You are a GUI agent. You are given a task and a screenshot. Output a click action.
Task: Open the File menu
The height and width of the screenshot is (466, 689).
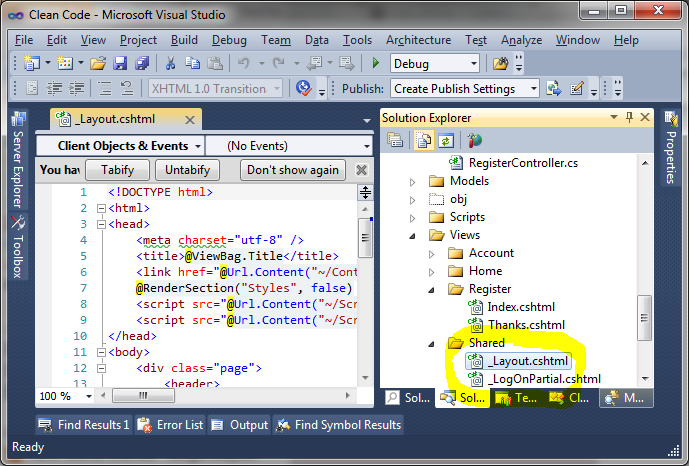click(x=24, y=40)
